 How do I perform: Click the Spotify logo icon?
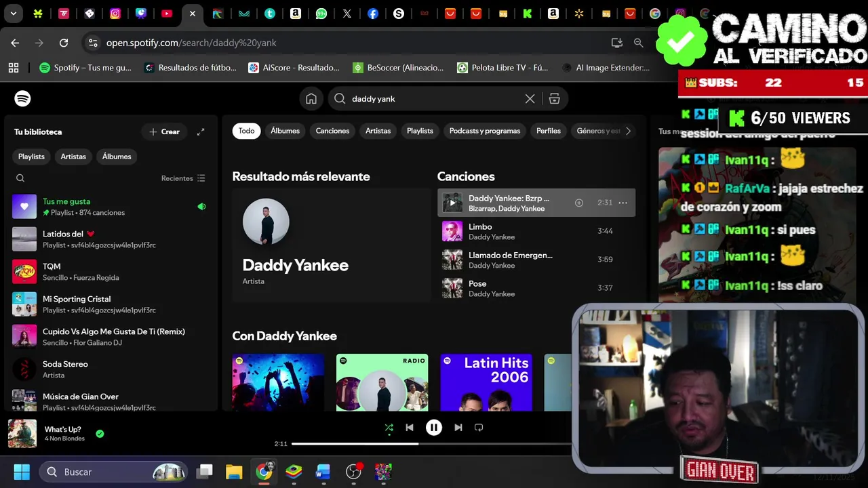click(22, 98)
